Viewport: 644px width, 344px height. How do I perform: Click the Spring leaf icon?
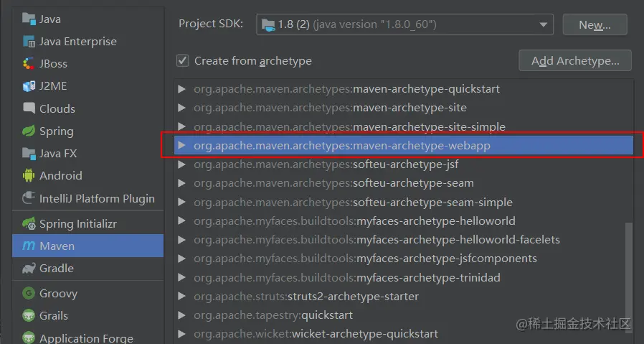pos(29,131)
